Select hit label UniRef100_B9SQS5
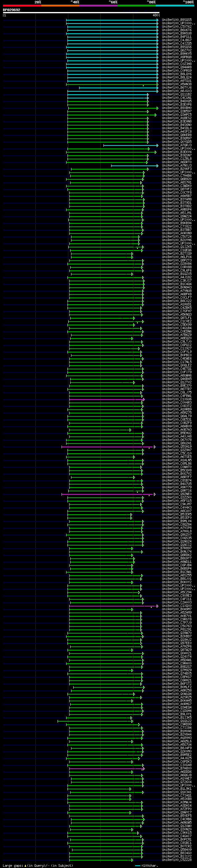The image size is (197, 868). [x=177, y=20]
